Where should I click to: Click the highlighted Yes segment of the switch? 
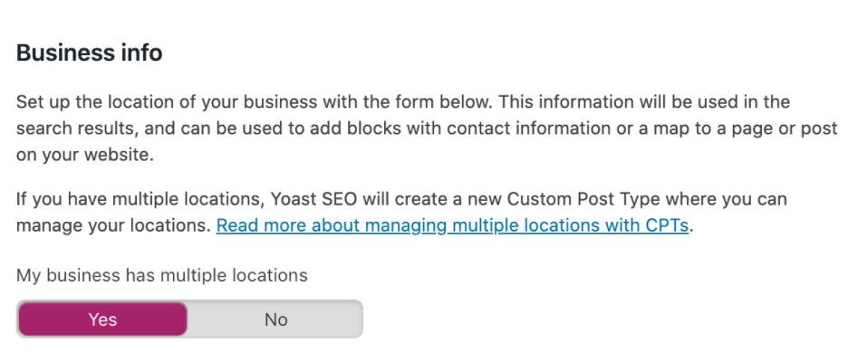click(103, 320)
